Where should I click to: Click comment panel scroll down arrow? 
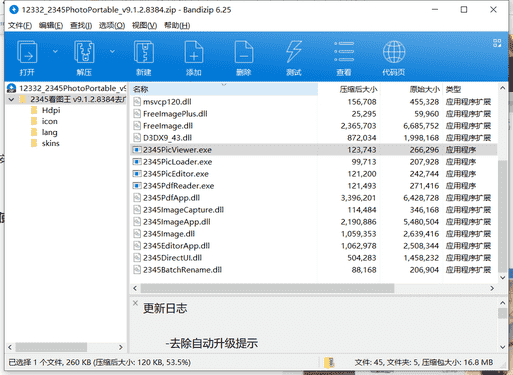[x=502, y=347]
